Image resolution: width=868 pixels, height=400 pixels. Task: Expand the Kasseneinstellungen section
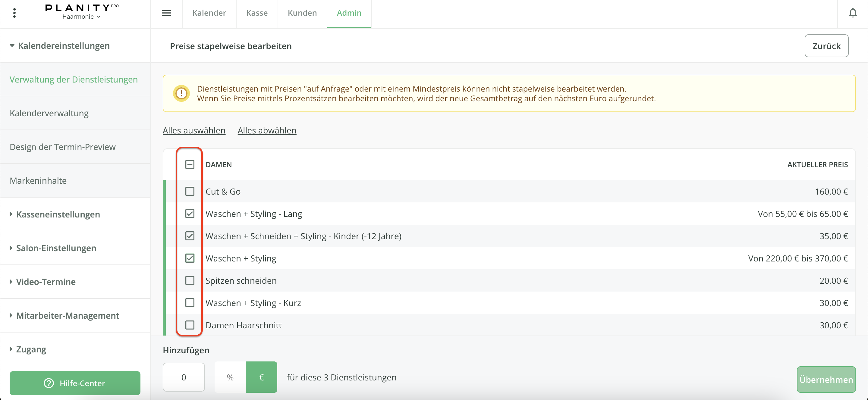tap(58, 214)
